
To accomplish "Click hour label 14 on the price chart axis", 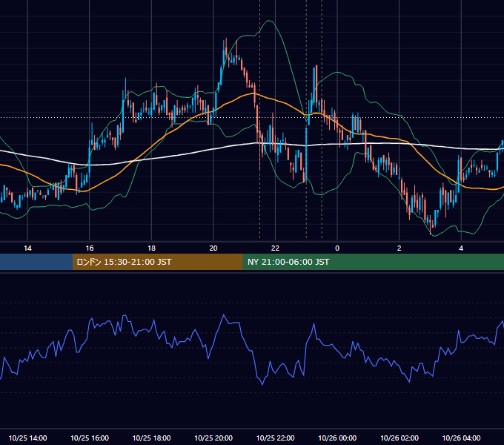I will tap(27, 248).
